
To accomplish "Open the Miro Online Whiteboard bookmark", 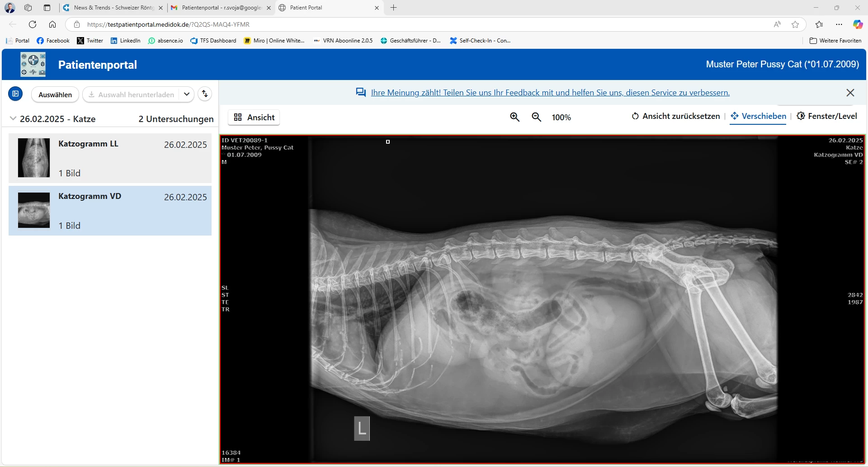I will pos(274,41).
